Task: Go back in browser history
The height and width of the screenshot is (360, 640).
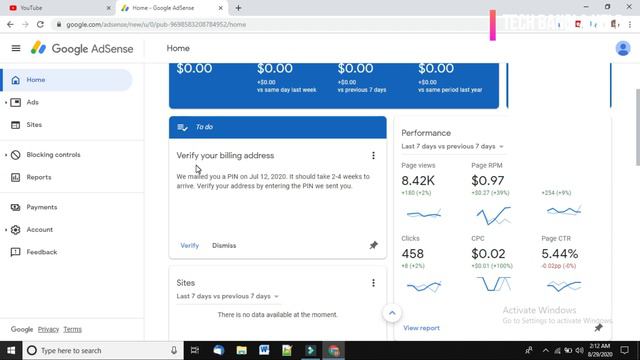Action: click(10, 24)
